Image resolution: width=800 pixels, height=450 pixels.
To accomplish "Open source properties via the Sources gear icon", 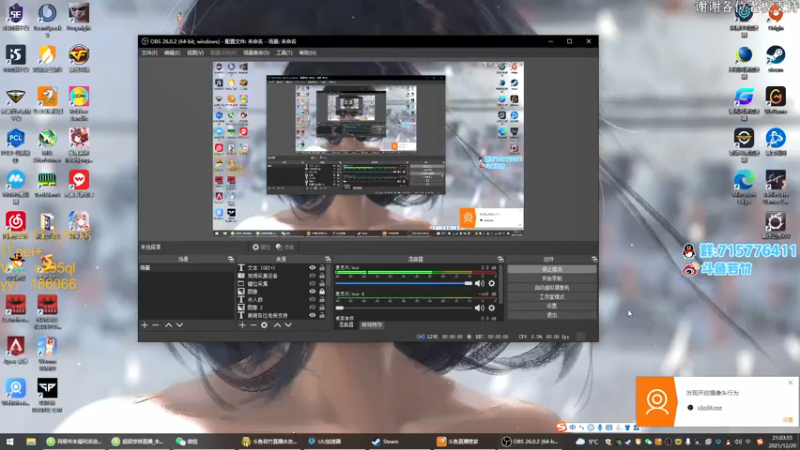I will point(264,325).
